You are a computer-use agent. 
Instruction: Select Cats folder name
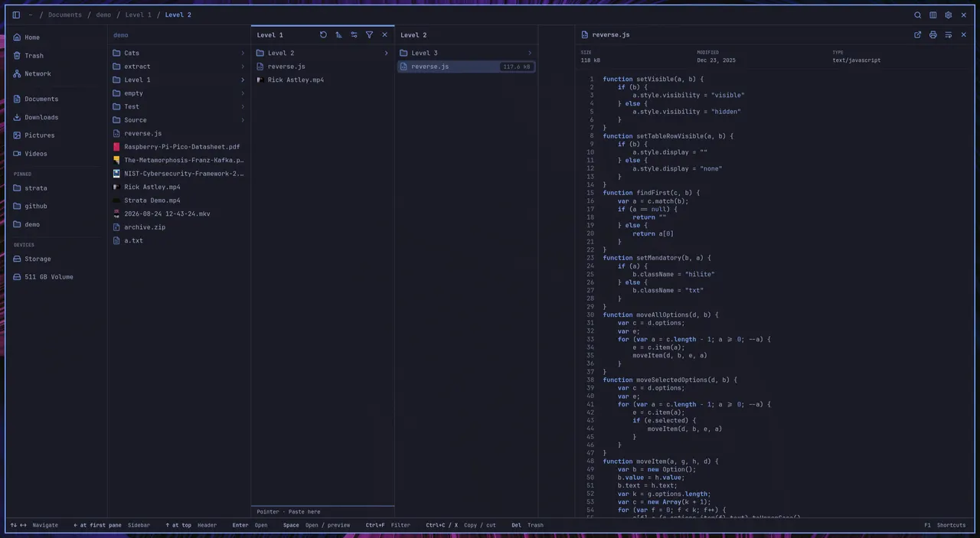[x=132, y=53]
